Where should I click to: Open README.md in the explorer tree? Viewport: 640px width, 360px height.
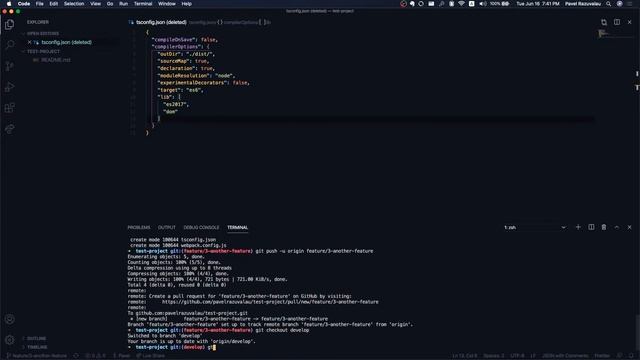pyautogui.click(x=56, y=60)
